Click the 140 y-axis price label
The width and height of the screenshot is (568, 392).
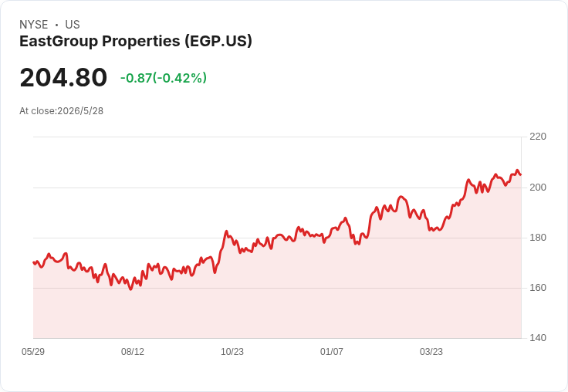click(x=538, y=338)
